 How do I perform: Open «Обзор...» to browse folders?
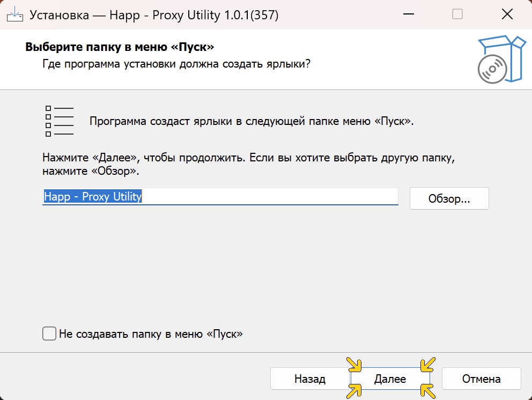pyautogui.click(x=449, y=198)
